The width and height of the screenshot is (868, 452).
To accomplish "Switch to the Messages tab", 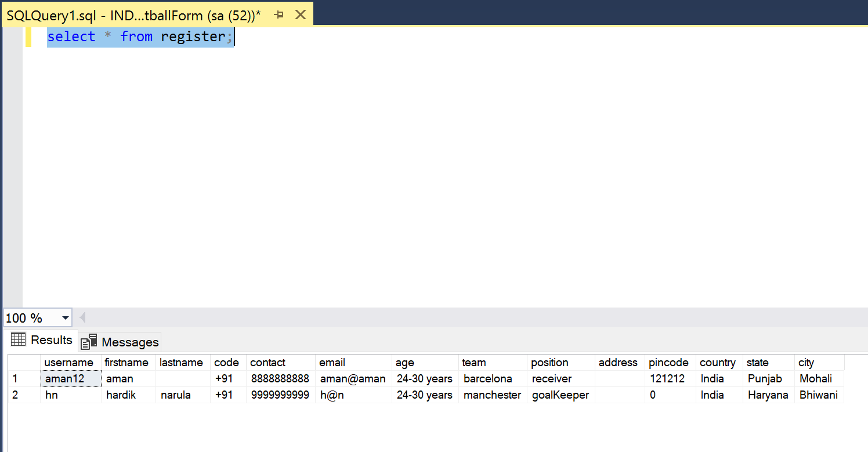I will pyautogui.click(x=128, y=342).
